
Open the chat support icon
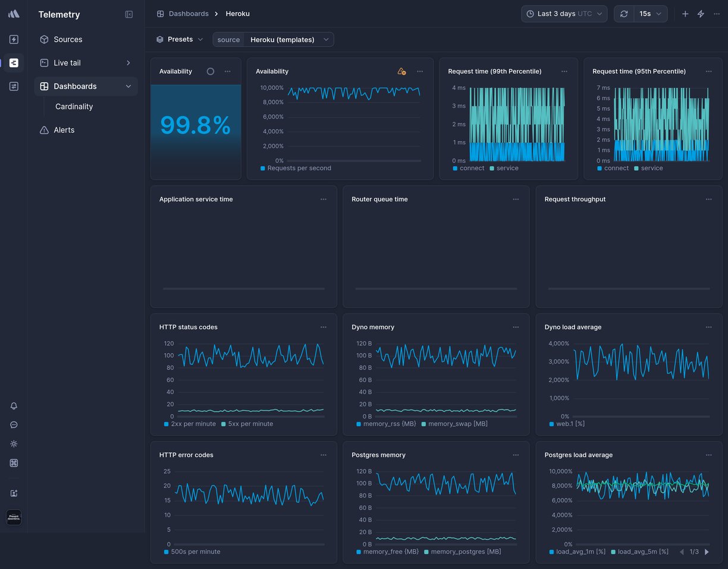(14, 425)
